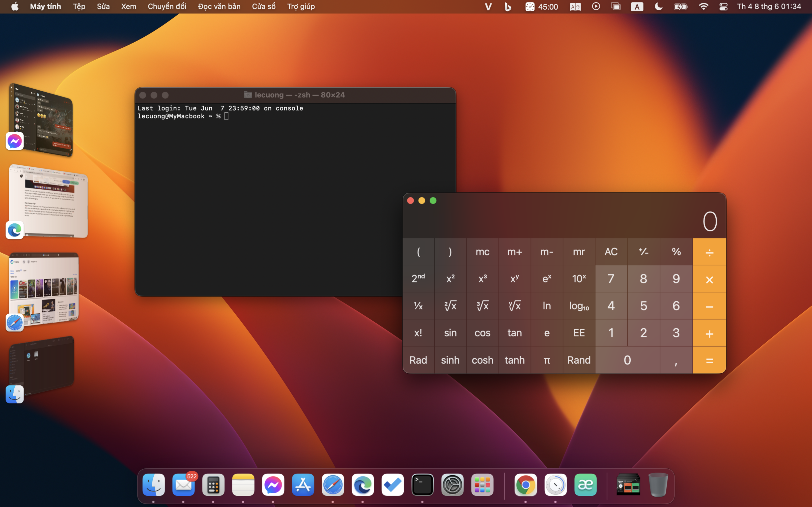Screen dimensions: 812x507
Task: Click the battery charging icon
Action: pyautogui.click(x=681, y=6)
